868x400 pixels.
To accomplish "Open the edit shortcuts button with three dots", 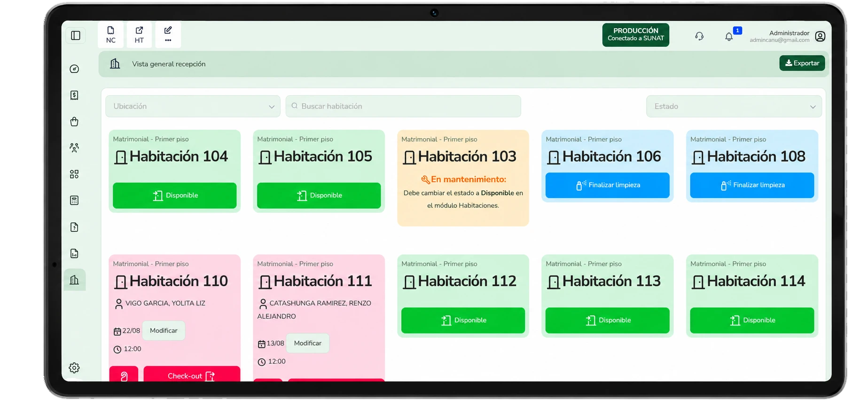I will (168, 35).
